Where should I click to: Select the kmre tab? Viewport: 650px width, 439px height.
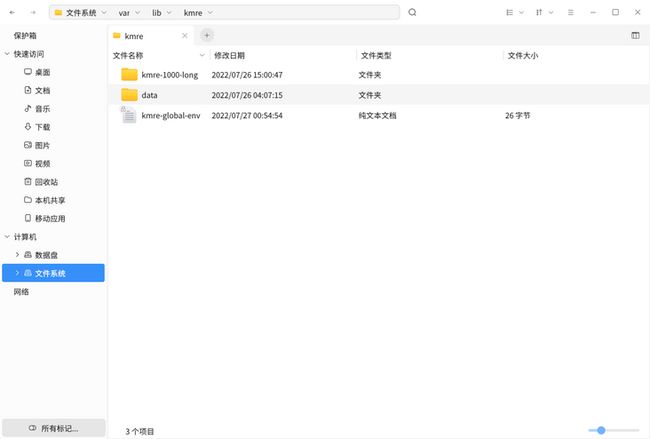point(150,36)
